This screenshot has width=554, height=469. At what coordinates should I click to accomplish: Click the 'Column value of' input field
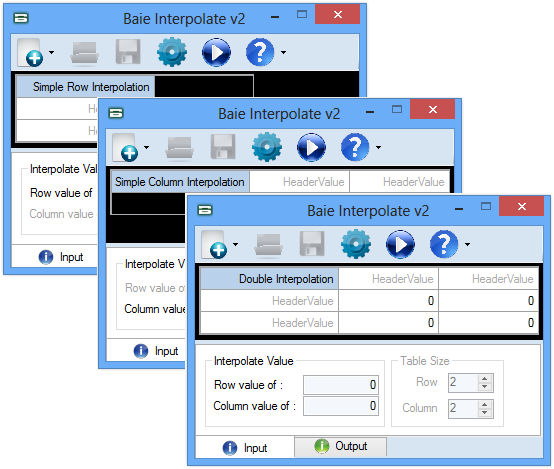(341, 406)
